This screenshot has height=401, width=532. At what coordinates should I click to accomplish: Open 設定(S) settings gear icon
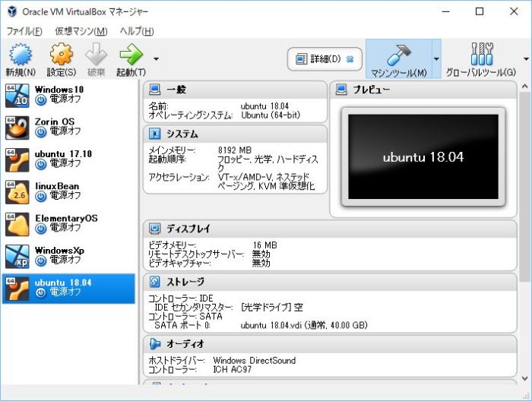pyautogui.click(x=61, y=55)
